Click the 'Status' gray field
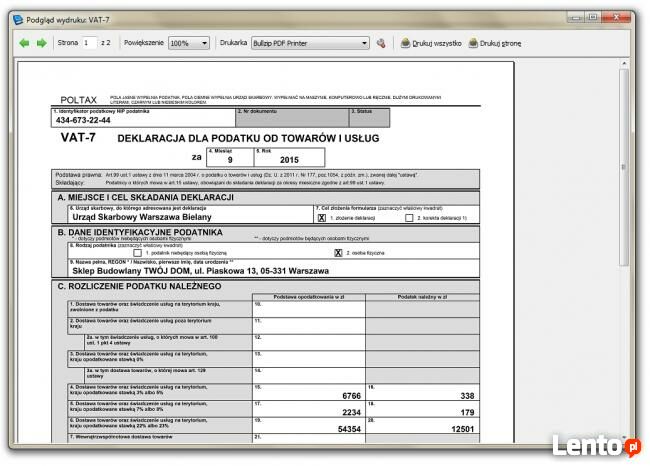The image size is (650, 466). coord(370,118)
